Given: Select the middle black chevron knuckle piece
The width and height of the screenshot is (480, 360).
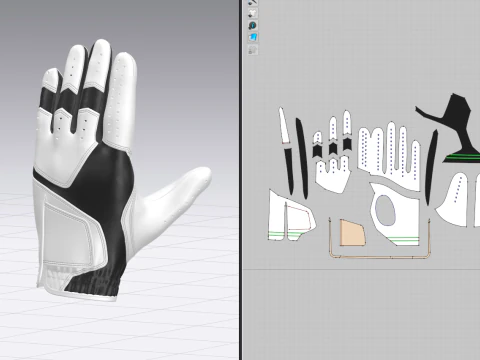Looking at the screenshot, I should [x=332, y=148].
